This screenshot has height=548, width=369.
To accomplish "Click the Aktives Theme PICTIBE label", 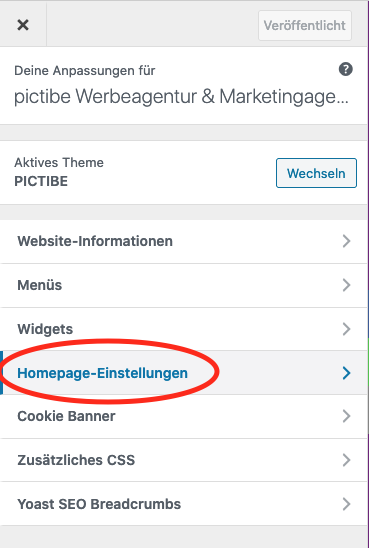I will (59, 172).
